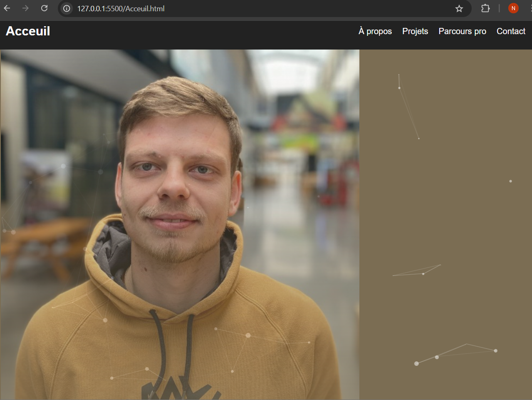Bookmark this page with the star icon
The width and height of the screenshot is (532, 400).
click(459, 8)
